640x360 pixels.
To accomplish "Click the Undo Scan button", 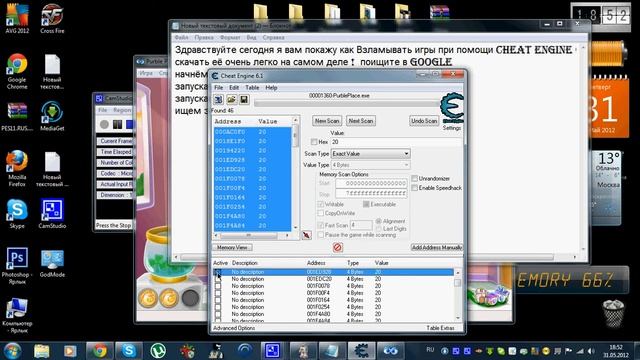I will (x=424, y=121).
